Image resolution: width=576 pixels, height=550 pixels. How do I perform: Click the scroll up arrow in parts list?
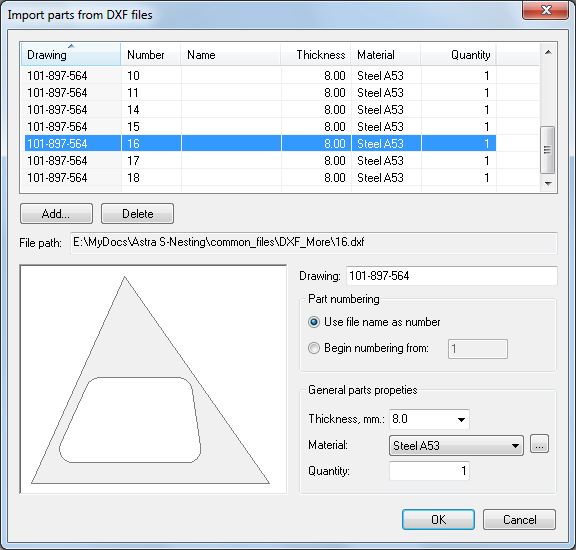point(548,52)
